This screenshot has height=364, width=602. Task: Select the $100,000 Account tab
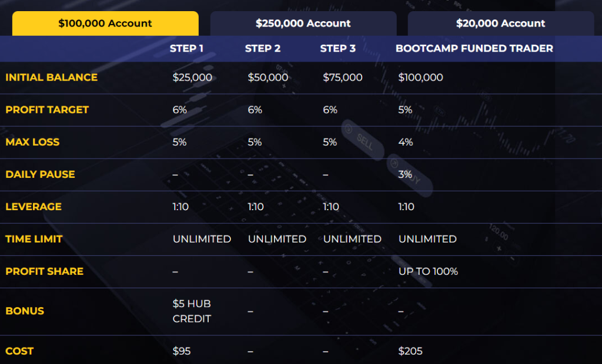[105, 23]
